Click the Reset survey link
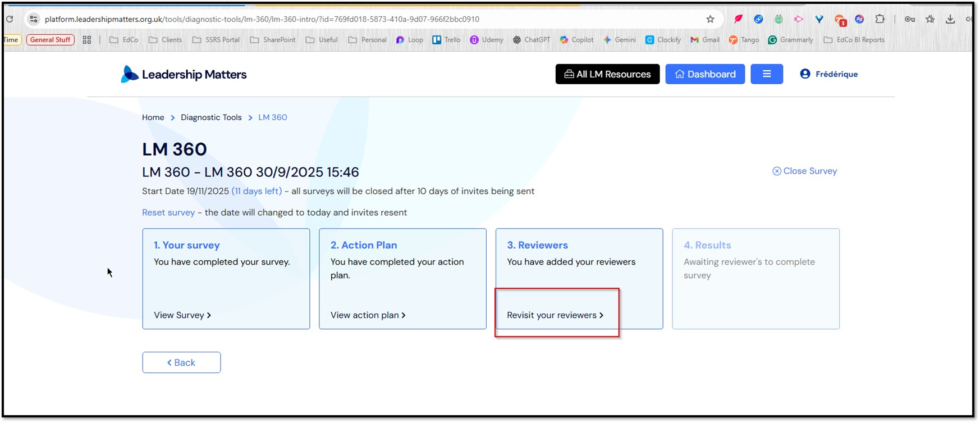 click(x=168, y=213)
